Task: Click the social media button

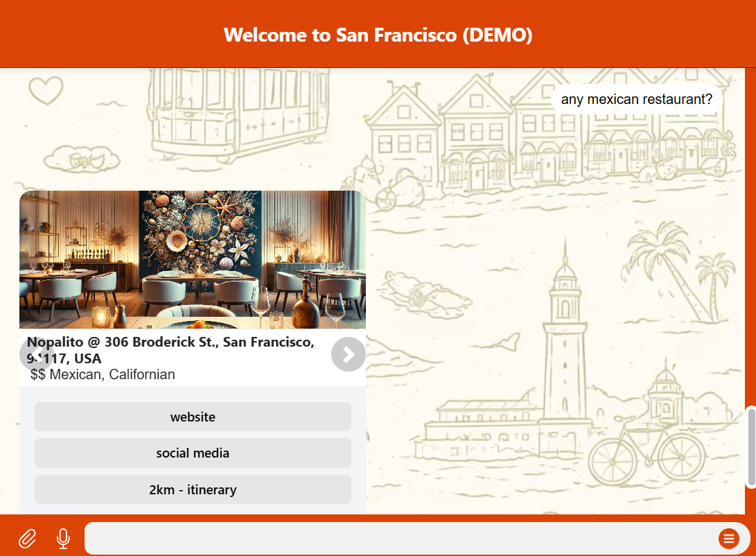Action: point(193,453)
